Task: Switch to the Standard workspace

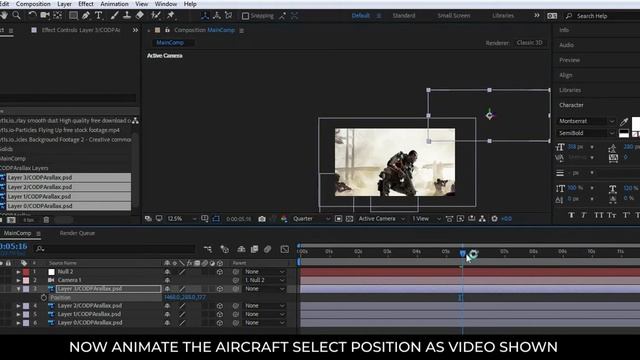Action: pyautogui.click(x=404, y=16)
